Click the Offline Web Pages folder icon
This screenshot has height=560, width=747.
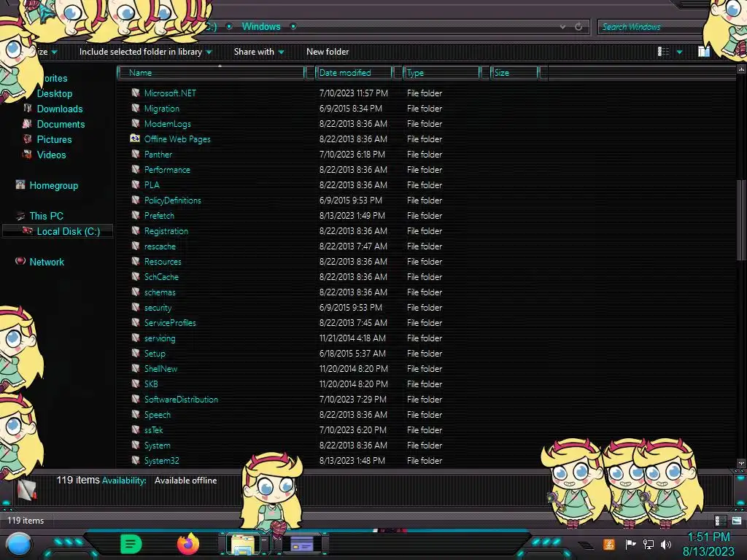[x=135, y=139]
